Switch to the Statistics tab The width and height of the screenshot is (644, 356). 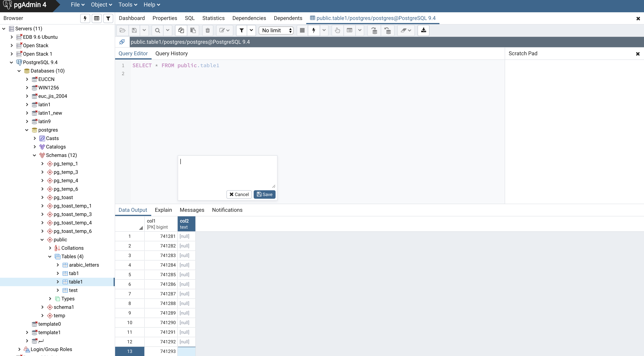point(214,18)
